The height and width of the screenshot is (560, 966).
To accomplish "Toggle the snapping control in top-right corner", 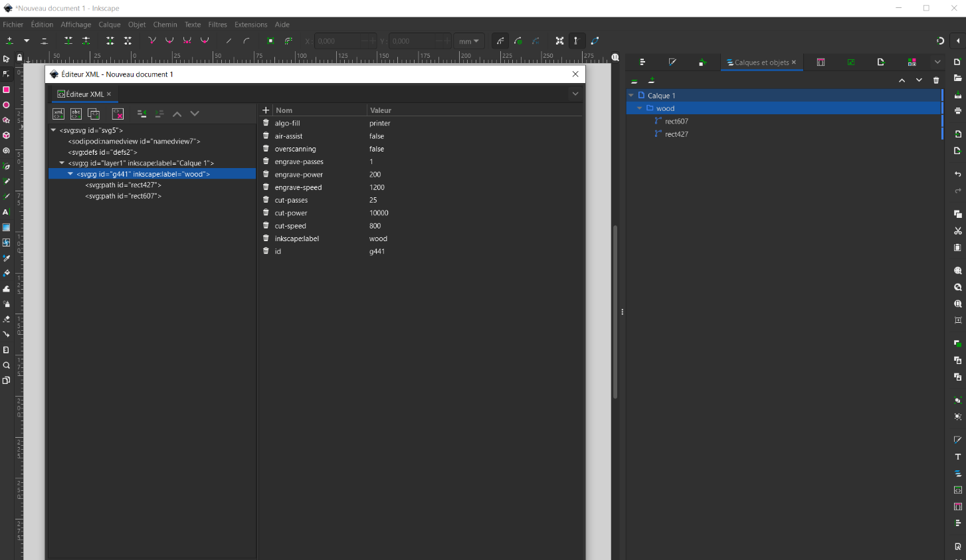I will click(940, 41).
